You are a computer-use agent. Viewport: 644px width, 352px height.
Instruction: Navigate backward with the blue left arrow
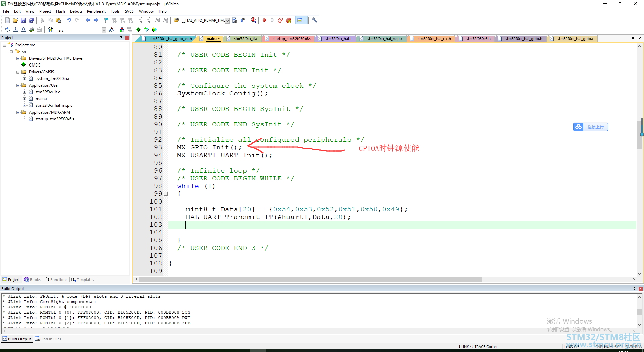click(x=88, y=20)
